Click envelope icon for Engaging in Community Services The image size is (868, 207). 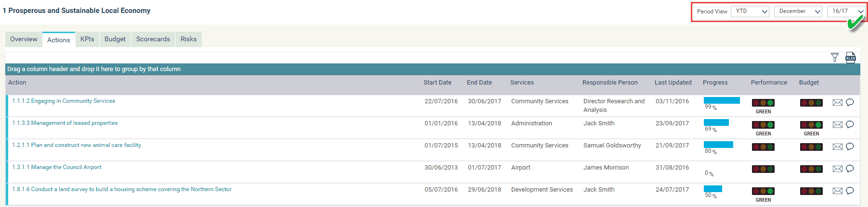(838, 102)
